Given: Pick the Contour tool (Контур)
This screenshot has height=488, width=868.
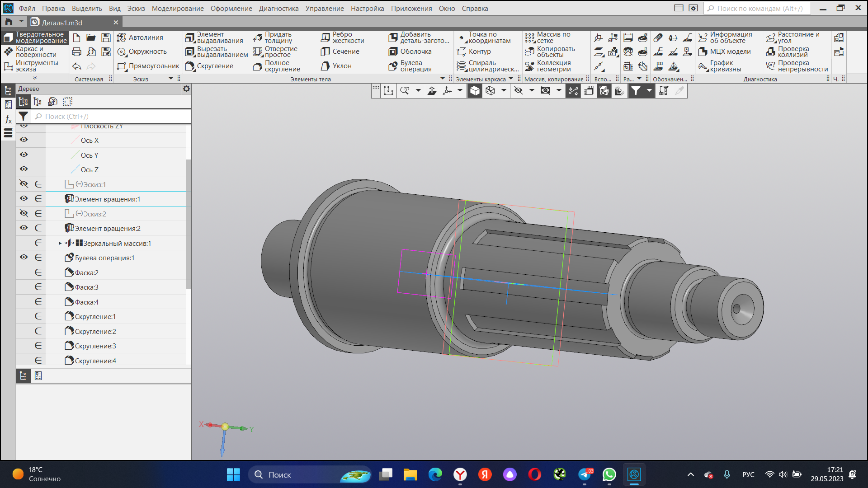Looking at the screenshot, I should click(474, 52).
